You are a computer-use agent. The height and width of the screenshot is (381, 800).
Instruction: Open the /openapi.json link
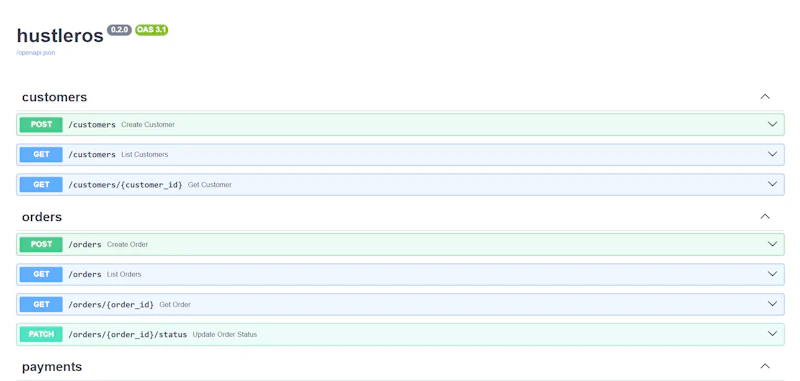[x=36, y=53]
